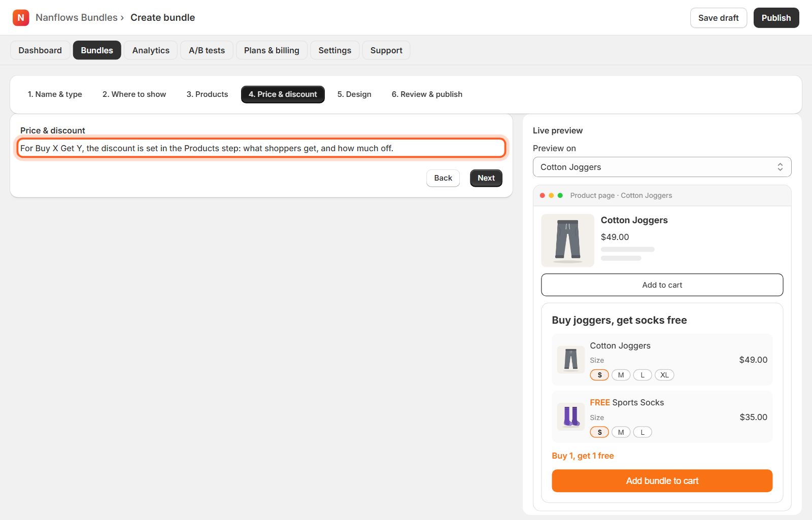The image size is (812, 520).
Task: Select step 4. Price & discount
Action: (283, 94)
